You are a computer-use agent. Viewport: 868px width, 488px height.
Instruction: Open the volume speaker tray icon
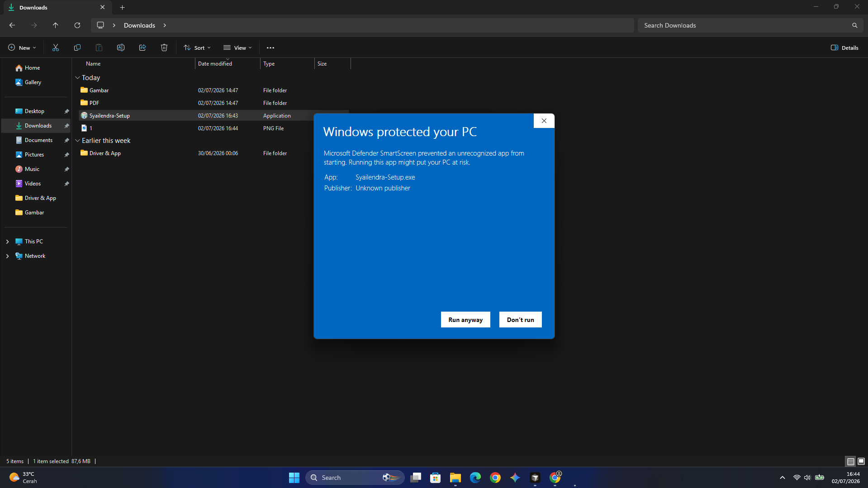click(x=807, y=478)
